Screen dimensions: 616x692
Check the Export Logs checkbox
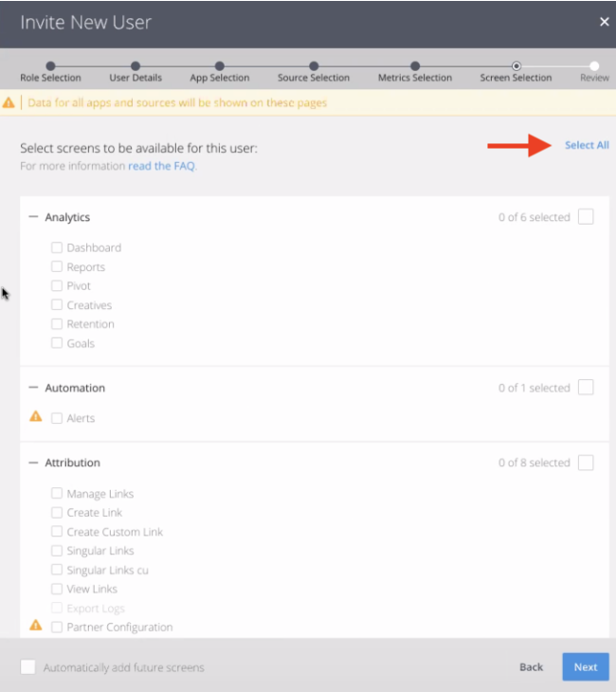57,608
